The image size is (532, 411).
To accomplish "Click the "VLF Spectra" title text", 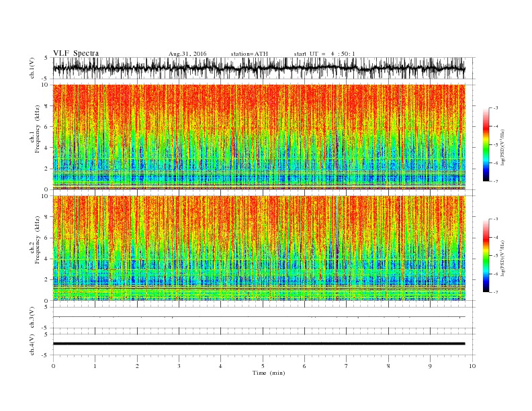I will coord(76,53).
